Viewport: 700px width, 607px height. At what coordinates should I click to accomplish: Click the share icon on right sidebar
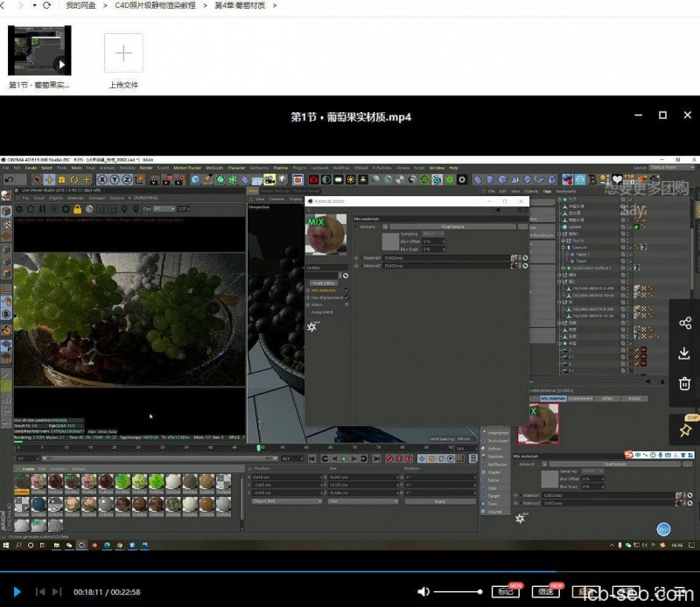684,323
